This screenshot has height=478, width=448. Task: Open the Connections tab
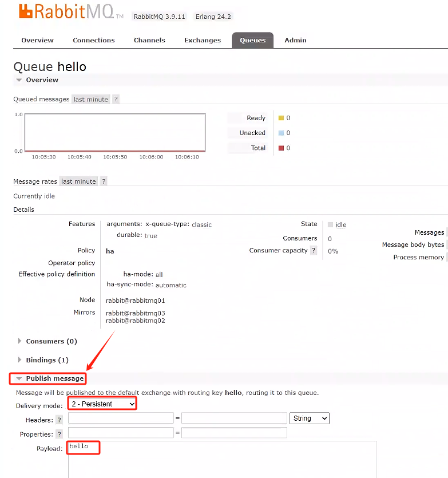pyautogui.click(x=94, y=40)
